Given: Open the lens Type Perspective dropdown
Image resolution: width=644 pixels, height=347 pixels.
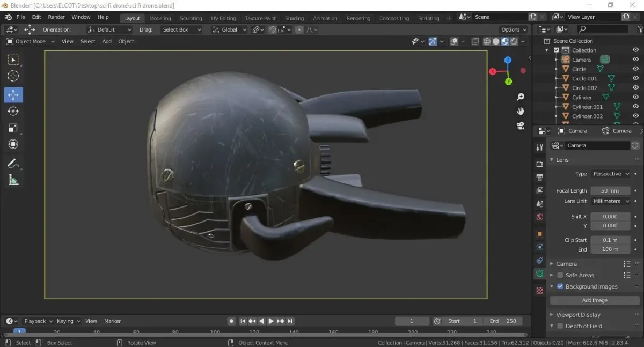Looking at the screenshot, I should point(610,174).
